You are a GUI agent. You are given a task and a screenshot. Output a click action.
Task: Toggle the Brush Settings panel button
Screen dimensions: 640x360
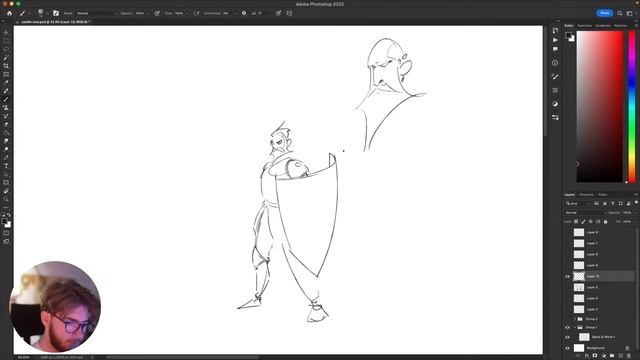point(56,13)
